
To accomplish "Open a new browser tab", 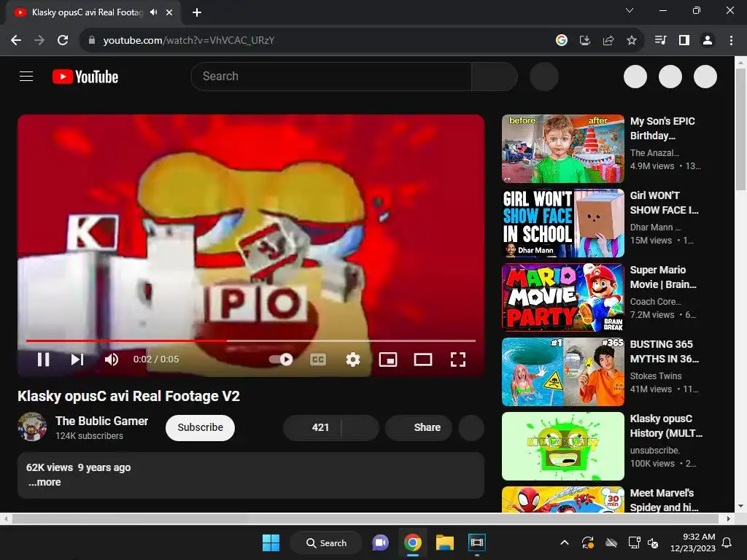I will [197, 12].
